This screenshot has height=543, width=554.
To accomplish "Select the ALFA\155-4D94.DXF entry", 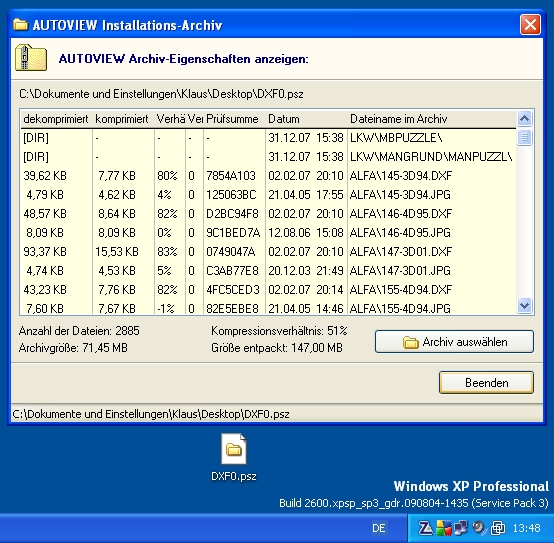I will 268,290.
